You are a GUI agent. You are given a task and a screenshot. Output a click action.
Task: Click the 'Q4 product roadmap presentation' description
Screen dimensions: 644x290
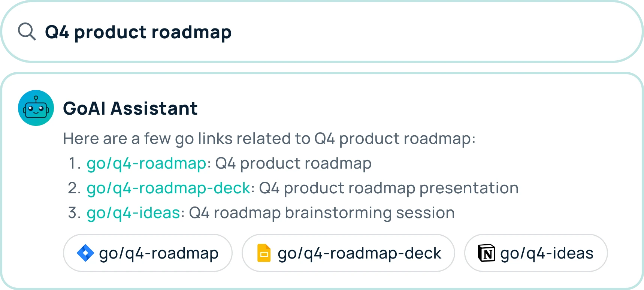(388, 188)
